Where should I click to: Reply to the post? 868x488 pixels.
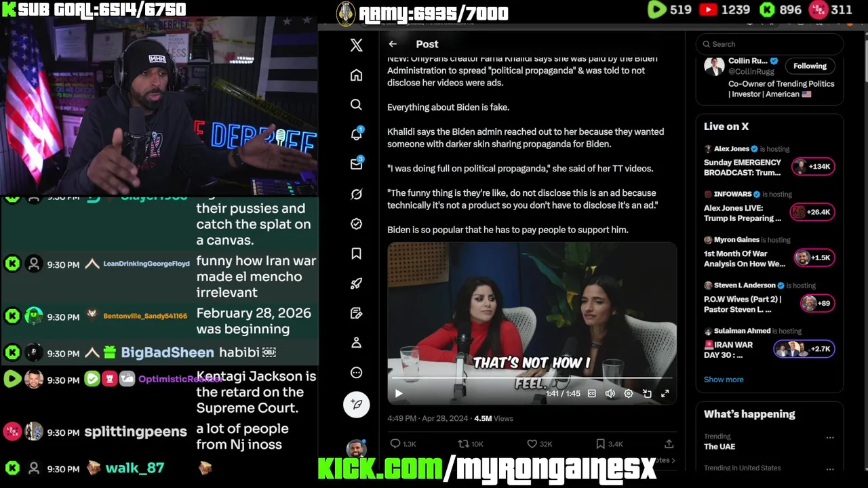click(403, 444)
